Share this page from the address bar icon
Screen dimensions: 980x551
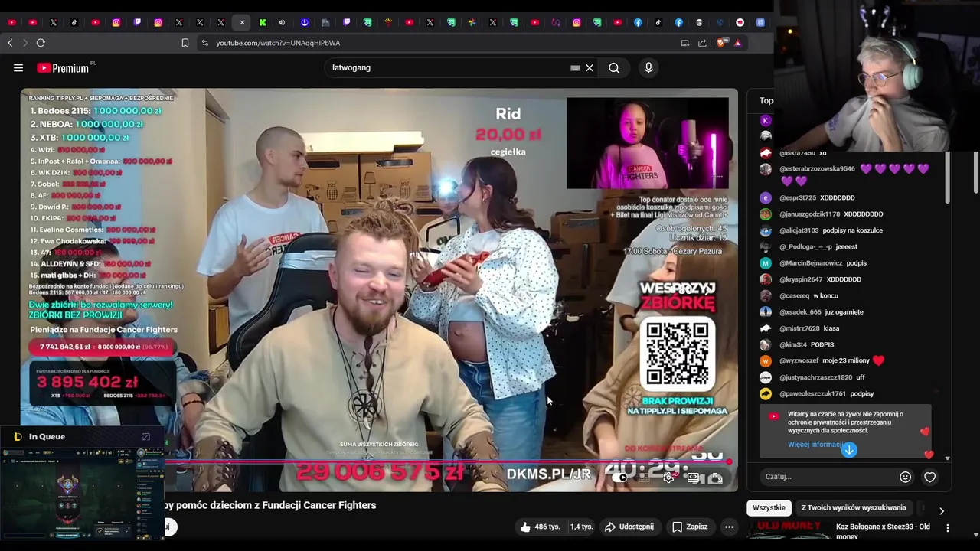pos(702,43)
